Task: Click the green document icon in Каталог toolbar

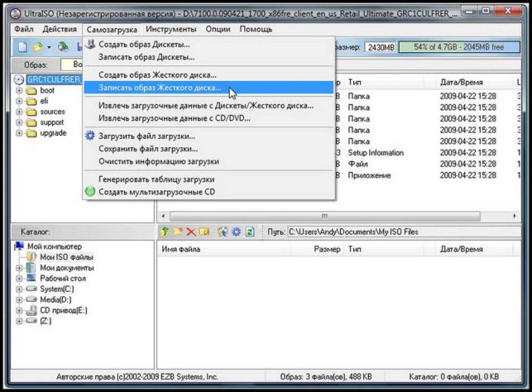Action: pyautogui.click(x=250, y=232)
